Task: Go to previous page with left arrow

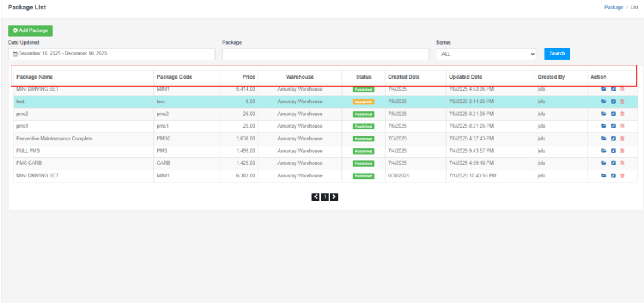Action: click(316, 197)
